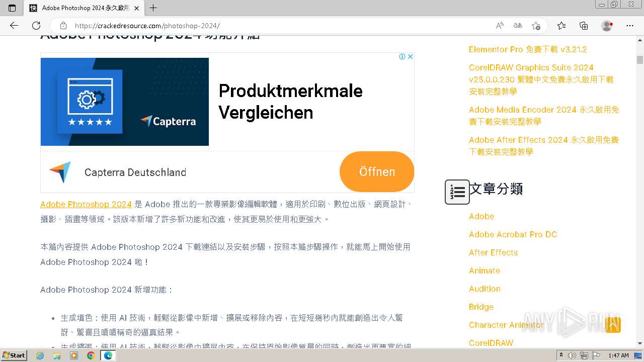Select Microsoft Edge taskbar button
644x362 pixels.
[108, 355]
